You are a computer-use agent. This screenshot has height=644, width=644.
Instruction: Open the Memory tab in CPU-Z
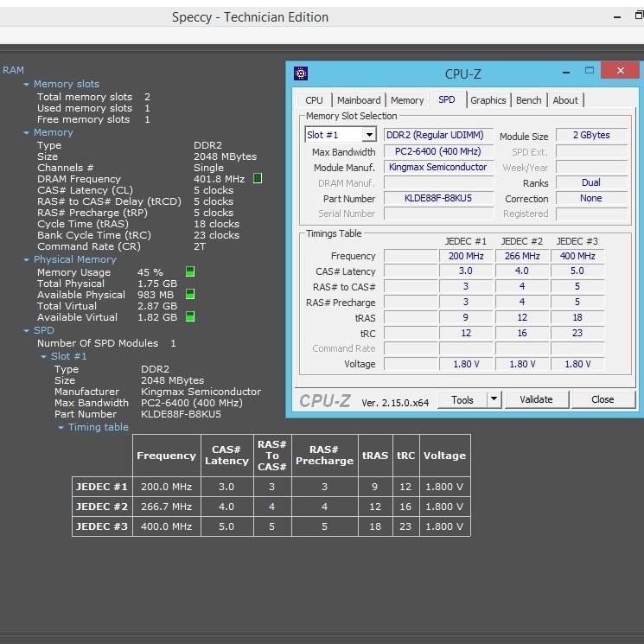coord(407,100)
